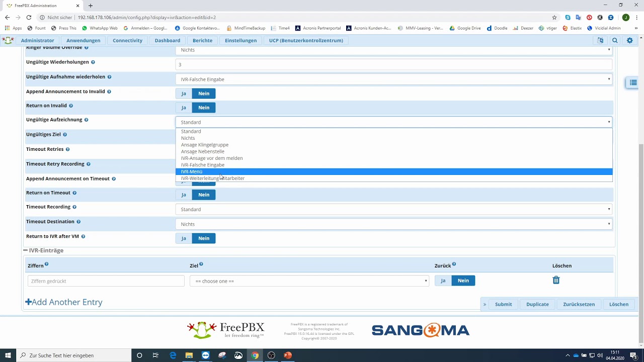The width and height of the screenshot is (644, 362).
Task: Set Return on Timeout to Ja
Action: pos(184,195)
